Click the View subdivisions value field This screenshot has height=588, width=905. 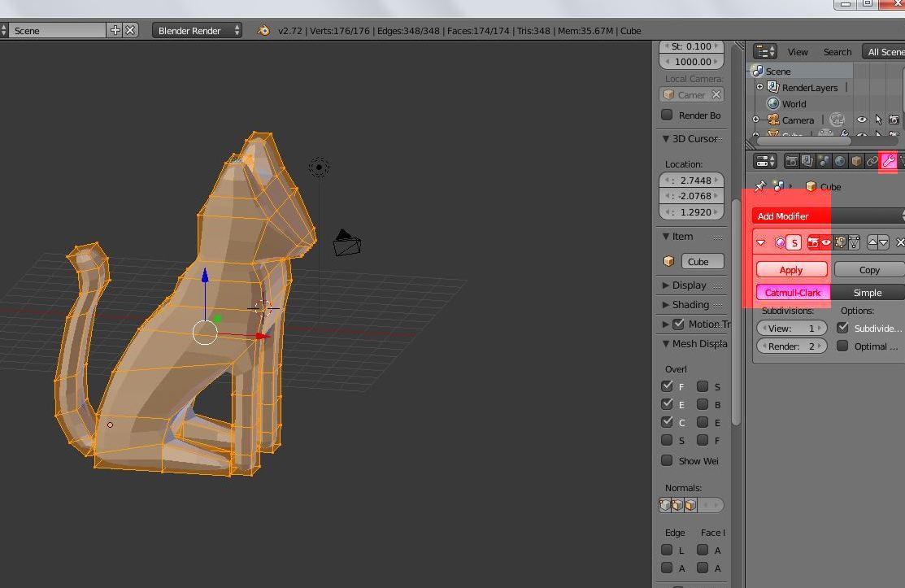[791, 328]
